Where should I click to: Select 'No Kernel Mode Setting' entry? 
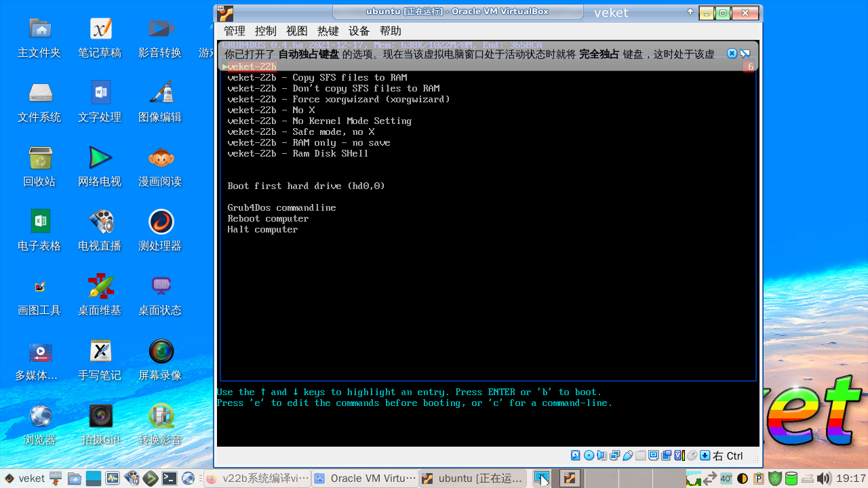pyautogui.click(x=319, y=121)
